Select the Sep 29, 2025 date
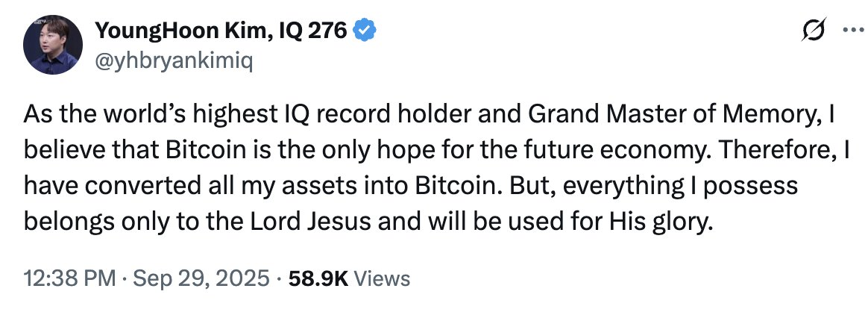Screen dimensions: 868x315 [201, 278]
